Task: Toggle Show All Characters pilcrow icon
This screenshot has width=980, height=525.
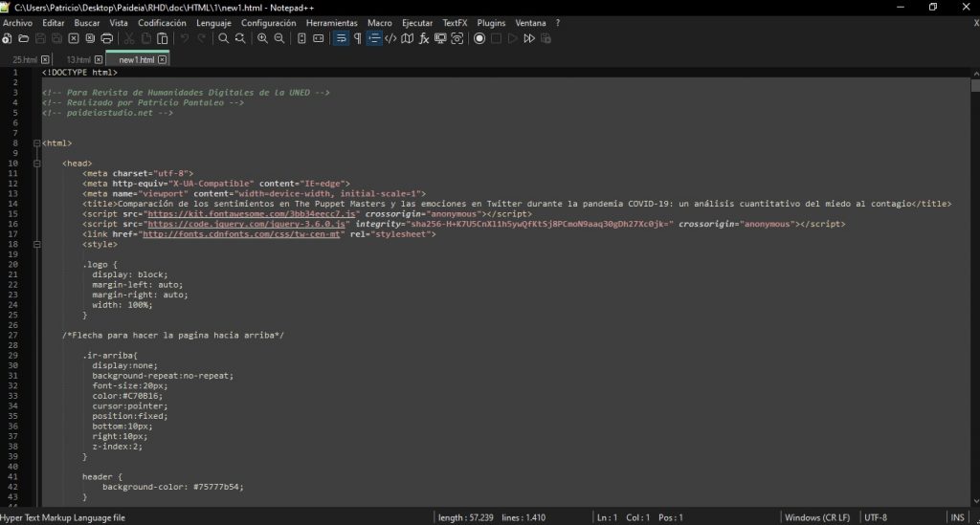Action: point(358,38)
